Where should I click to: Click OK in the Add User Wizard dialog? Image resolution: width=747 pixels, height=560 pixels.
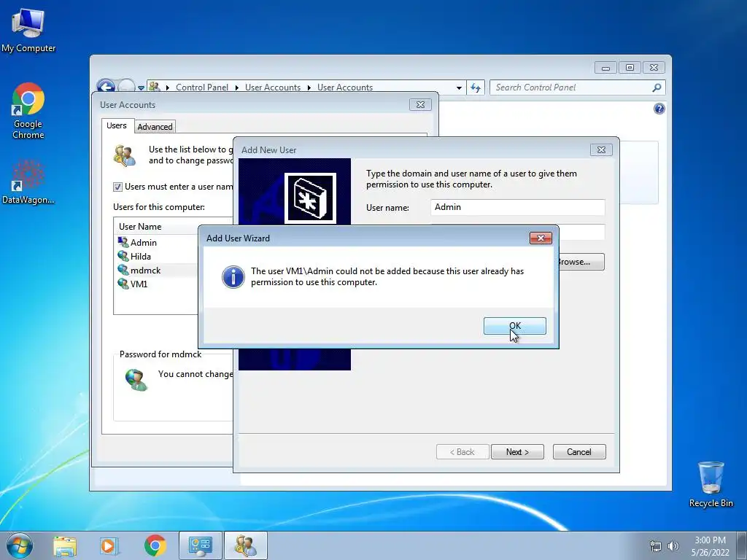514,326
